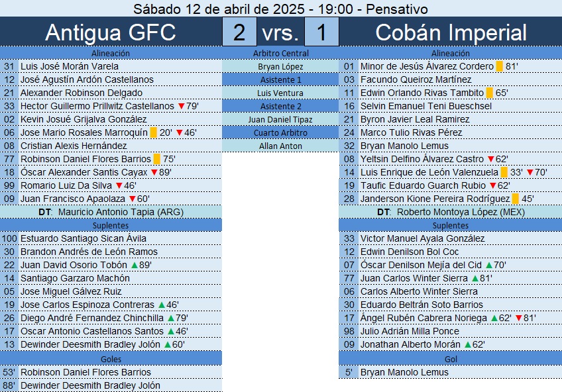Select the Cuarto Arbitro header
The height and width of the screenshot is (392, 562).
pyautogui.click(x=280, y=133)
